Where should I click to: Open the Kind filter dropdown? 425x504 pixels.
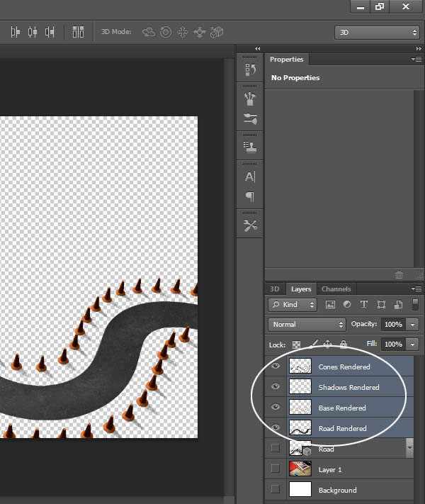tap(293, 304)
